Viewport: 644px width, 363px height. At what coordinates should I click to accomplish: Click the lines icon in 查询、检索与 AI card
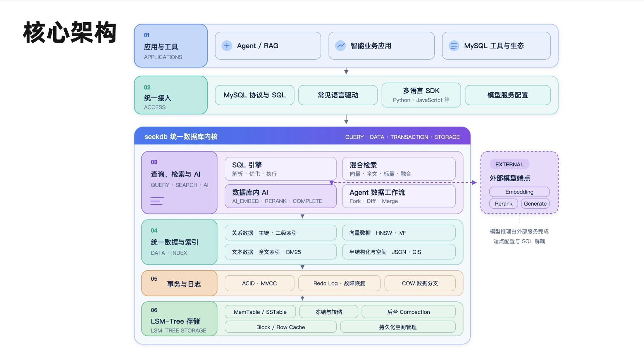click(x=157, y=201)
